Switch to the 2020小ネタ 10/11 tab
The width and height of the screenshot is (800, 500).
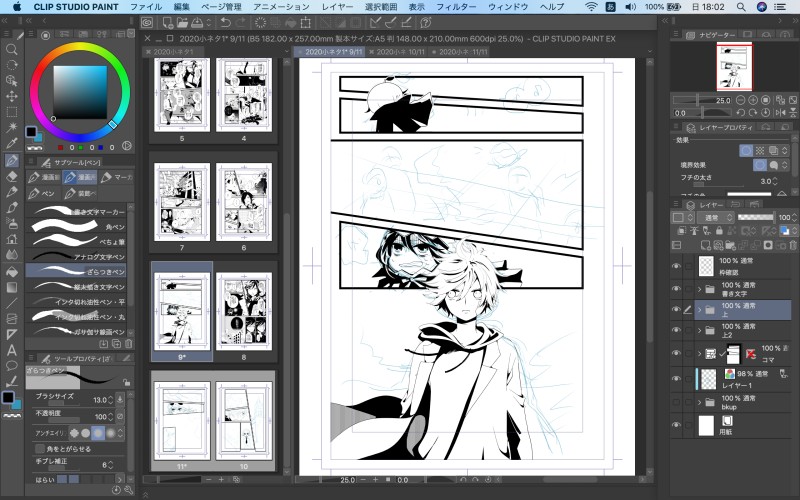point(396,52)
